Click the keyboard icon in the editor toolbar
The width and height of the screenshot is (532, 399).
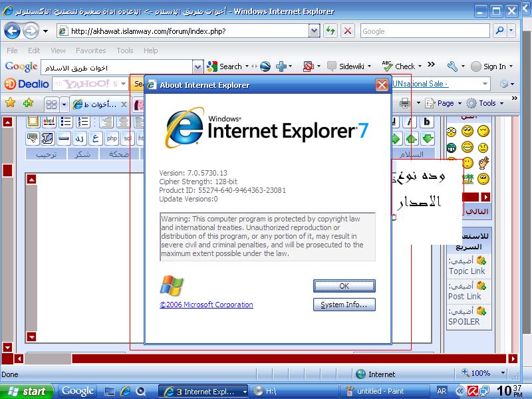point(33,138)
